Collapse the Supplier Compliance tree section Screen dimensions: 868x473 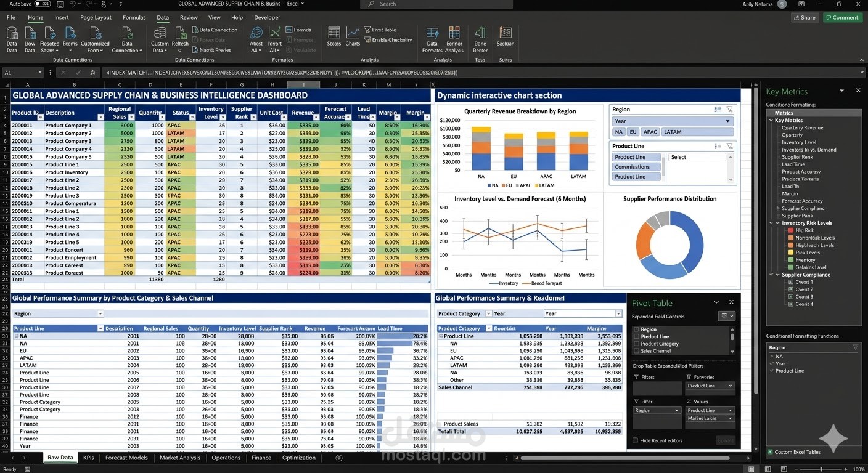click(772, 275)
